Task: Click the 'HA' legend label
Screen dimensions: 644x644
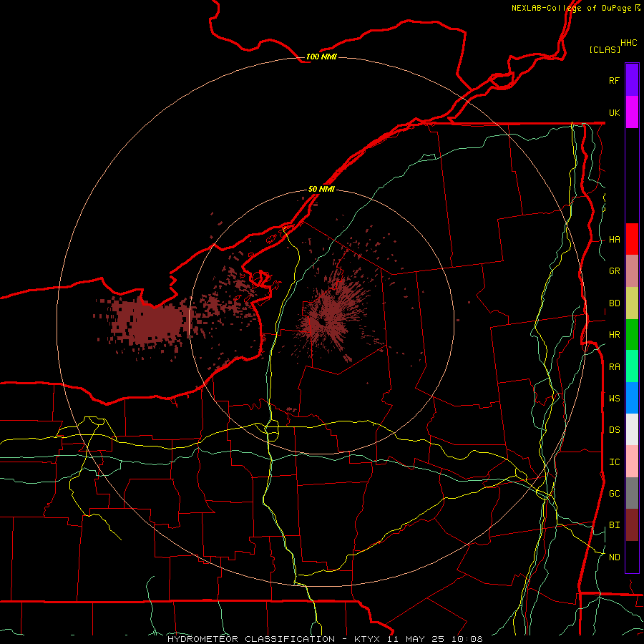Action: [614, 240]
